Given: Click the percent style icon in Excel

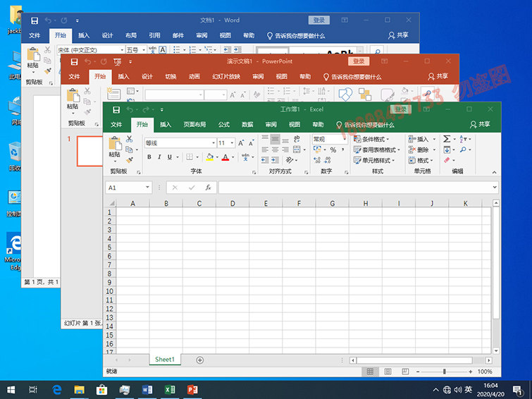Looking at the screenshot, I should click(333, 149).
